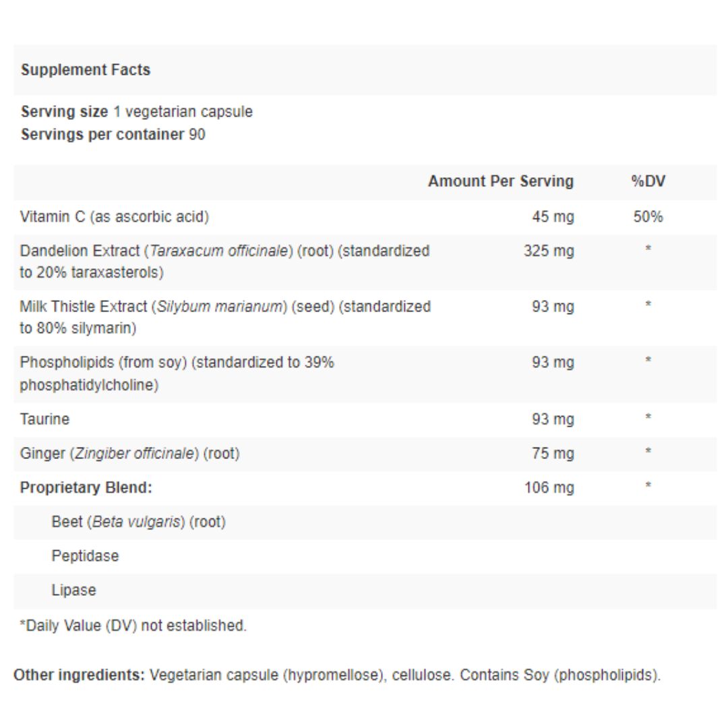Select the Serving size text line
The width and height of the screenshot is (728, 728).
(x=136, y=111)
